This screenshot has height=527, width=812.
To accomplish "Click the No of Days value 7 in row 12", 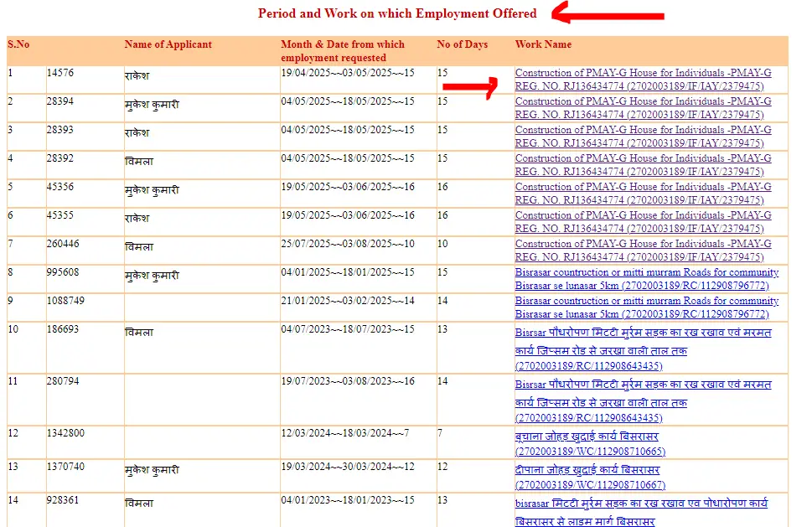I will coord(440,433).
